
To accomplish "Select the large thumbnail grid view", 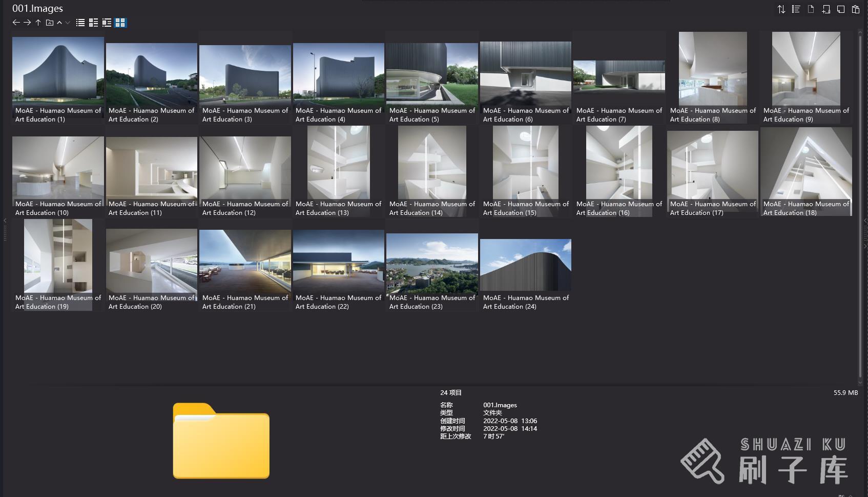I will [120, 23].
